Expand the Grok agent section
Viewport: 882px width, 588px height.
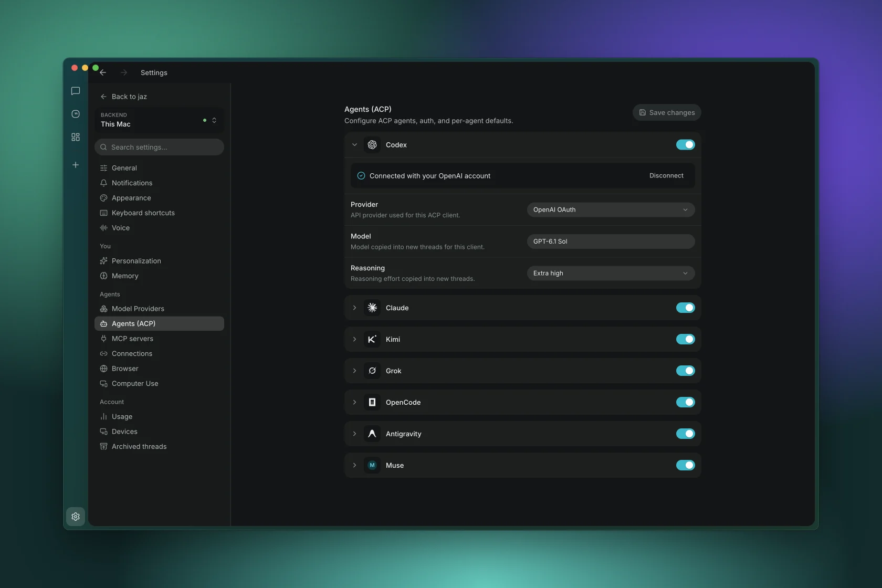354,371
